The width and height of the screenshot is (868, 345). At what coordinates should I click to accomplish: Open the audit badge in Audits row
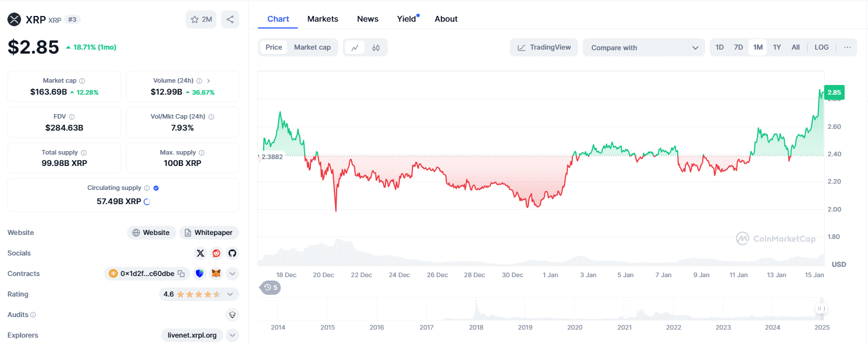click(x=232, y=314)
